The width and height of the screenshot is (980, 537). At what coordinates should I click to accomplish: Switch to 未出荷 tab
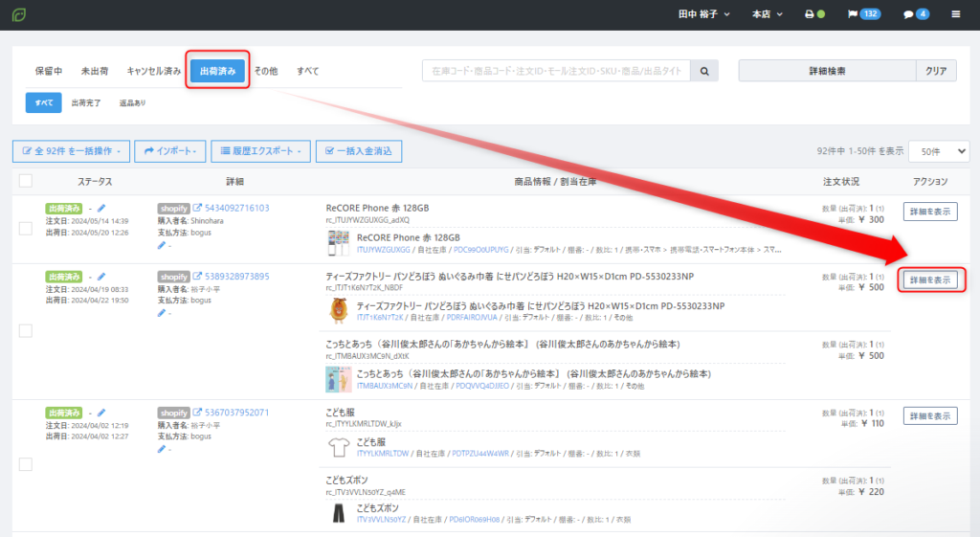(95, 71)
